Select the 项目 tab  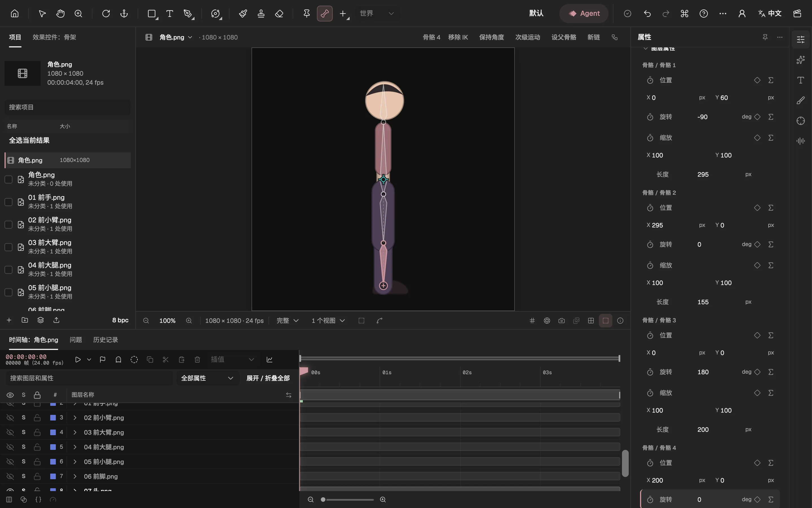15,37
